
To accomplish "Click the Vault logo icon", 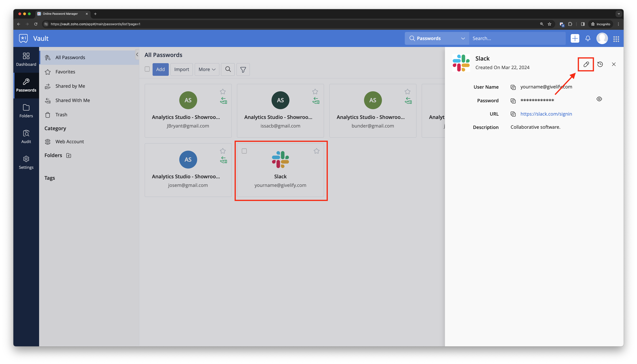I will click(x=23, y=38).
